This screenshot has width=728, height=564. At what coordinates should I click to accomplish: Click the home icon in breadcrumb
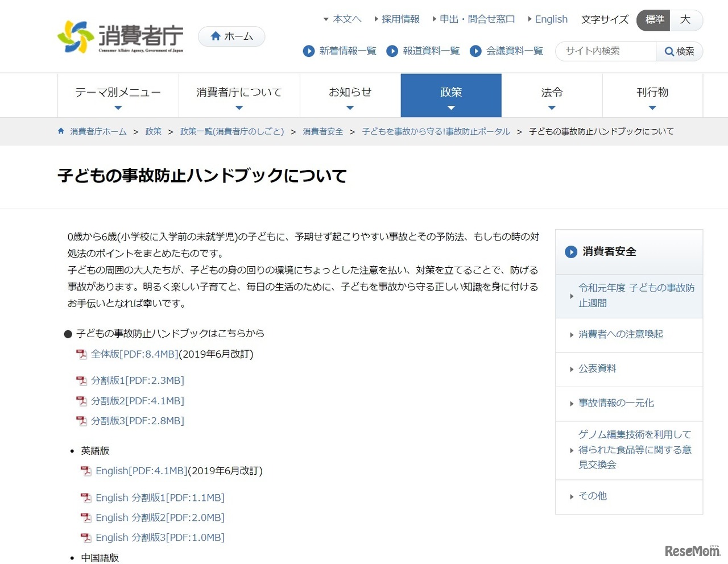[x=61, y=131]
